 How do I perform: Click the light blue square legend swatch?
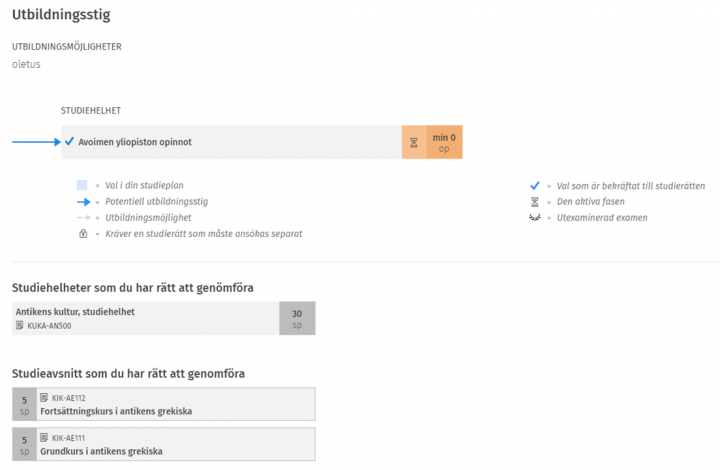pos(83,185)
